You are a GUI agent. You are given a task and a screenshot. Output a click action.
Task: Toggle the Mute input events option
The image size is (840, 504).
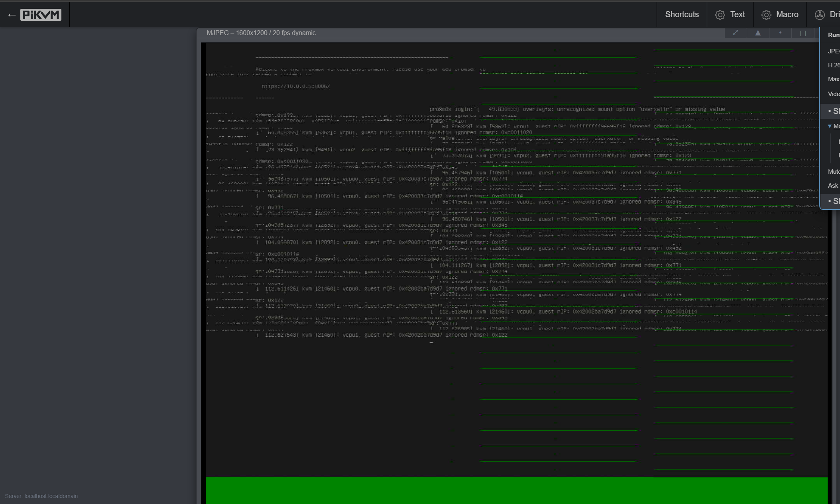[x=833, y=172]
